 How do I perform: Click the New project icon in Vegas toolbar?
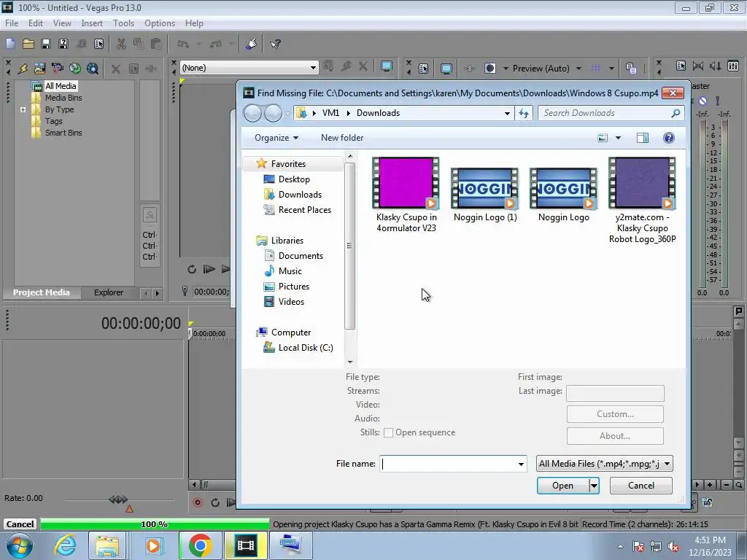10,44
